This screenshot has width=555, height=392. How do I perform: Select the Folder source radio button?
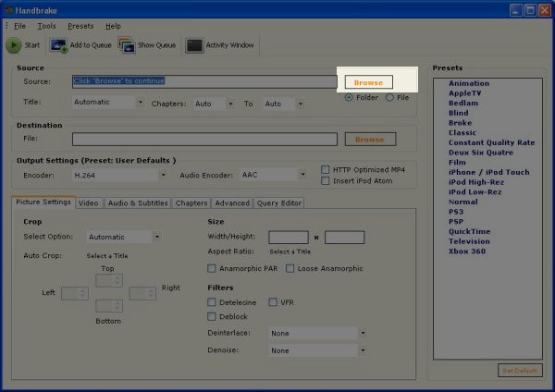[x=349, y=97]
